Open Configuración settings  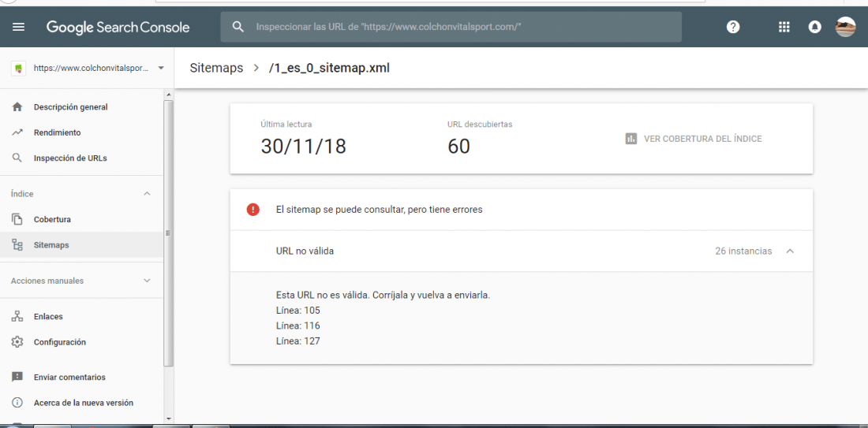60,342
